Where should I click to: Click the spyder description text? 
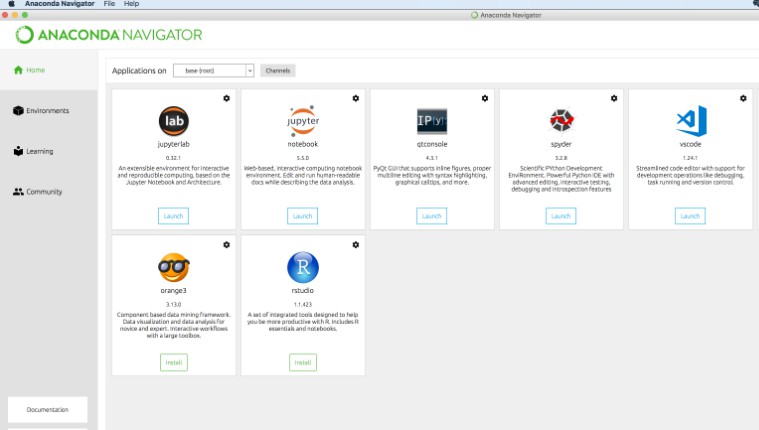(x=561, y=179)
